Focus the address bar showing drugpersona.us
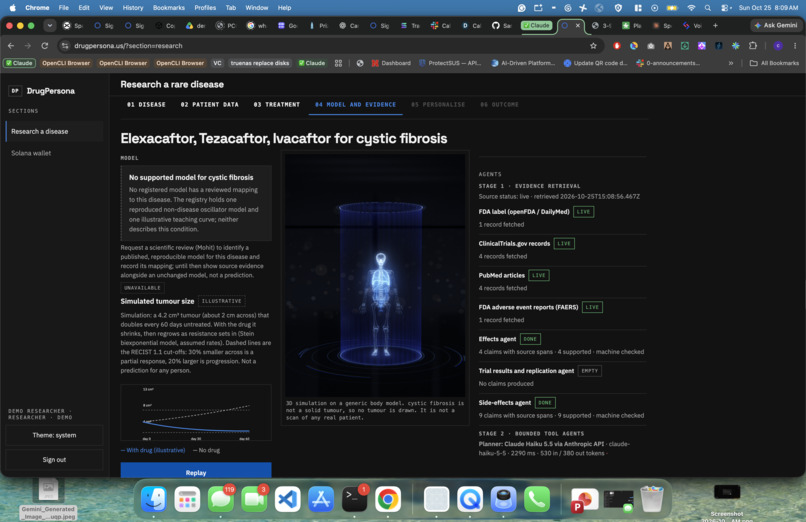The height and width of the screenshot is (522, 806). 329,46
